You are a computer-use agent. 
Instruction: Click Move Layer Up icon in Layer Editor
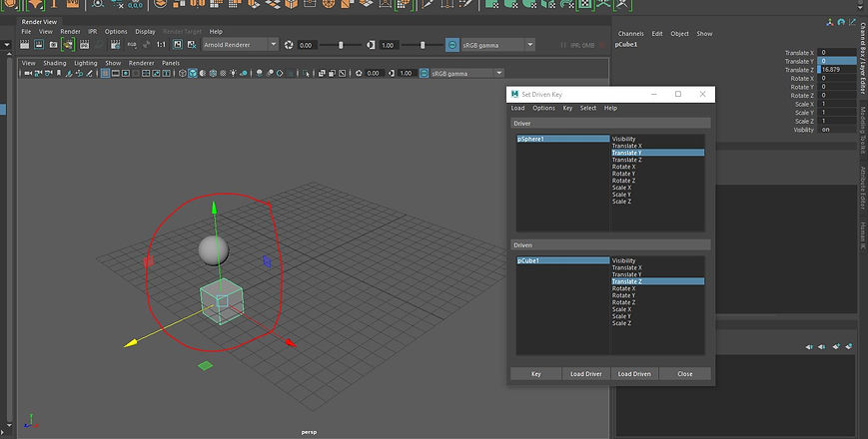809,346
